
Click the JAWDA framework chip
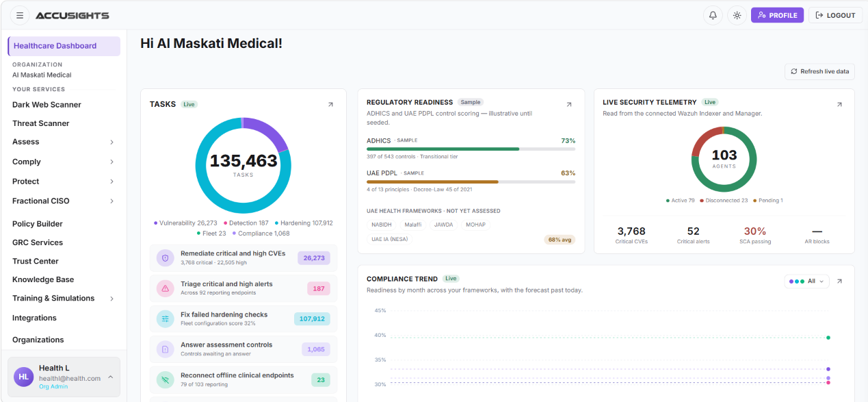point(443,225)
